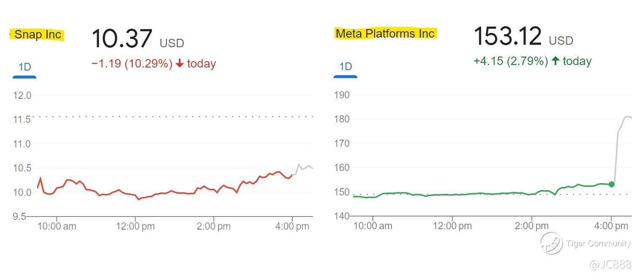Click the 12:00 pm label on Snap chart
Image resolution: width=644 pixels, height=279 pixels.
[x=135, y=226]
